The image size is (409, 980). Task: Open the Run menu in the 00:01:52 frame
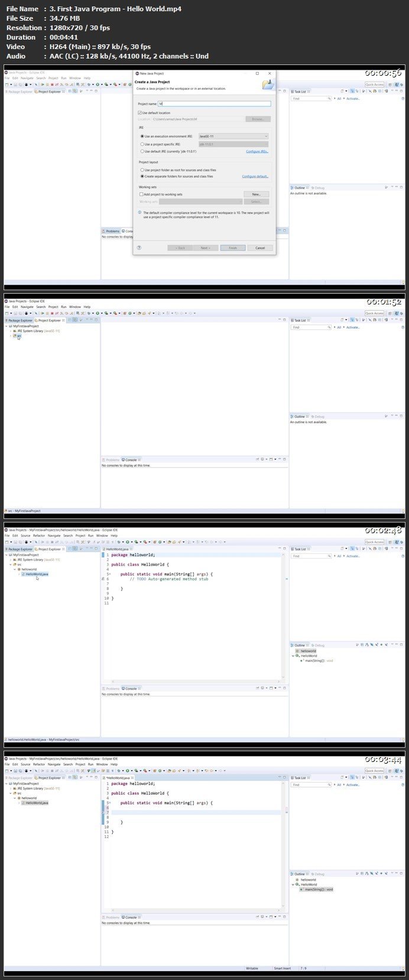pos(64,307)
